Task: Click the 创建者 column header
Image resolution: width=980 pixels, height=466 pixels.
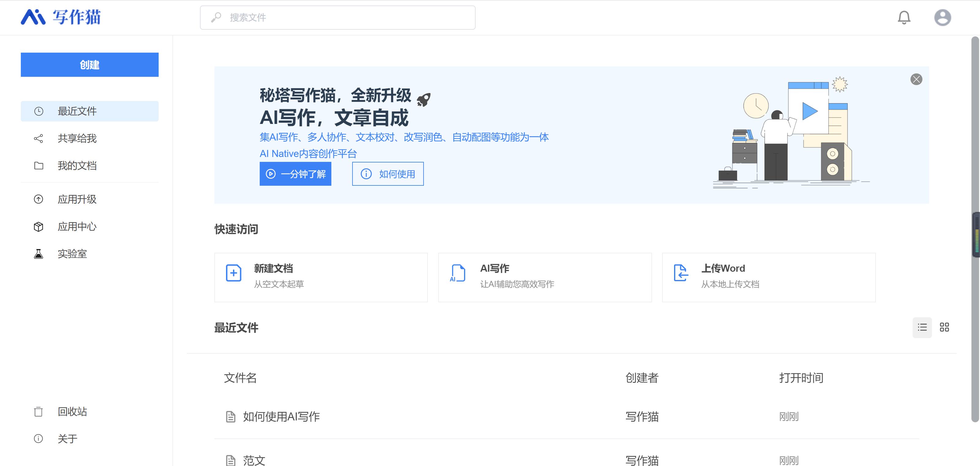Action: (x=642, y=378)
